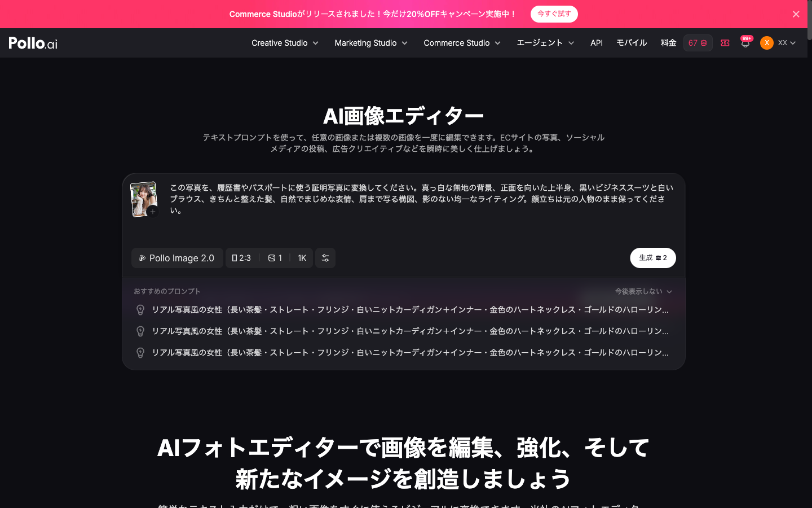The width and height of the screenshot is (812, 508).
Task: Click the orange X user avatar
Action: click(x=766, y=43)
